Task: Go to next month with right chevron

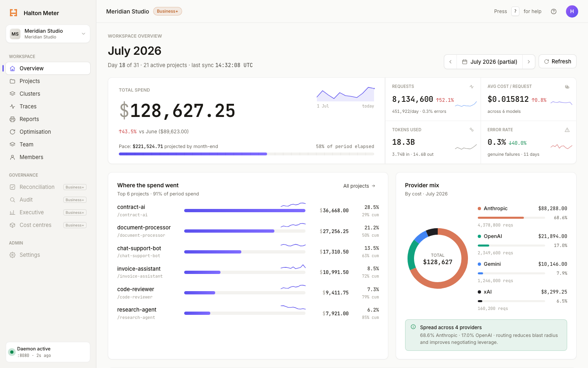Action: pyautogui.click(x=529, y=62)
